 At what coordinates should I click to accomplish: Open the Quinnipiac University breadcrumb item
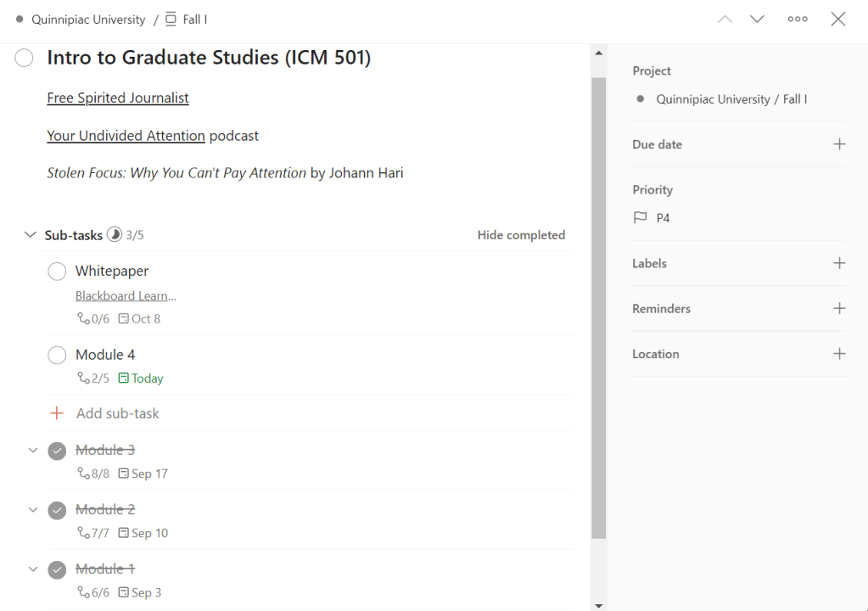pyautogui.click(x=88, y=20)
